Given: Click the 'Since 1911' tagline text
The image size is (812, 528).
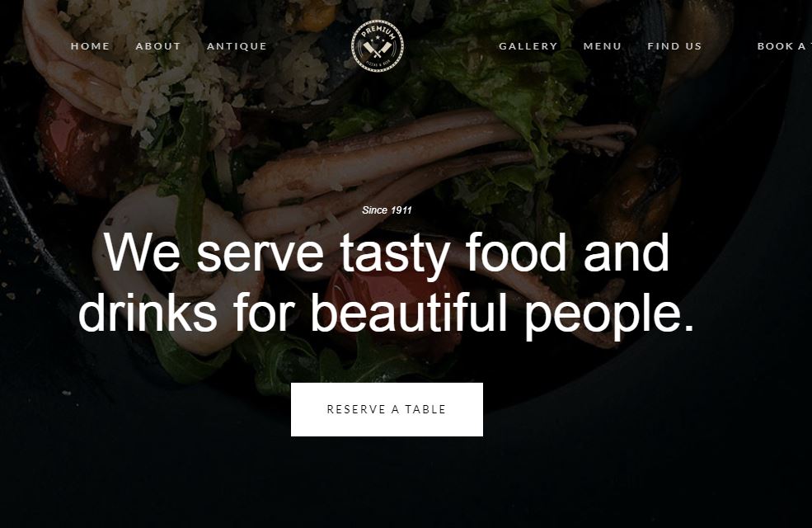Looking at the screenshot, I should click(x=387, y=210).
